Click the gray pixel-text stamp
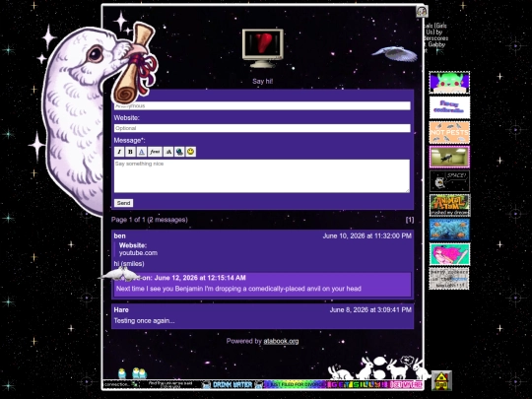 coord(449,279)
